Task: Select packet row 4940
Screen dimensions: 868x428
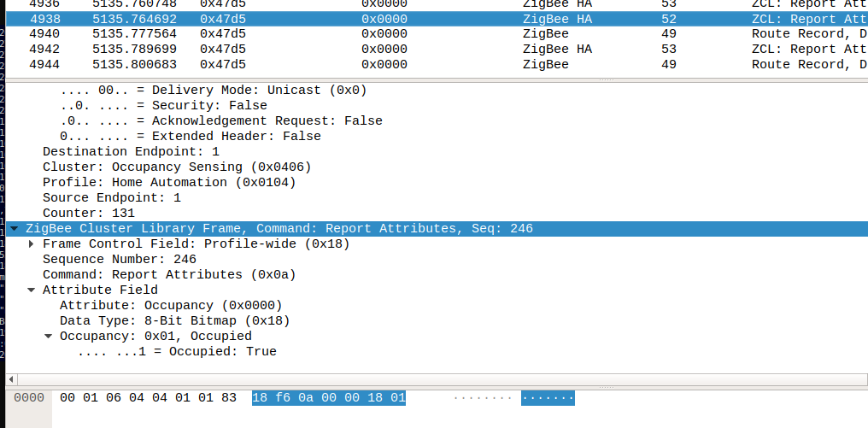Action: [x=437, y=34]
